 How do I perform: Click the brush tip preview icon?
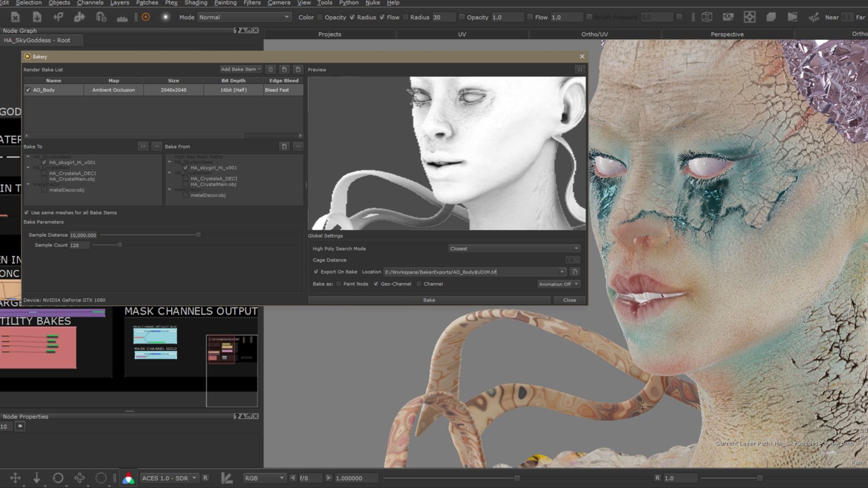tap(165, 17)
